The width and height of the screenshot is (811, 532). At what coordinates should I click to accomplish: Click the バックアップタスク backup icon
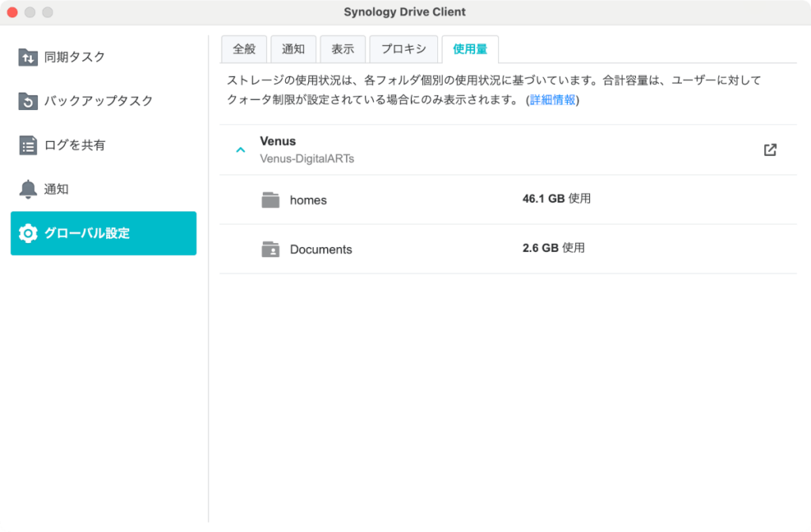pyautogui.click(x=28, y=101)
